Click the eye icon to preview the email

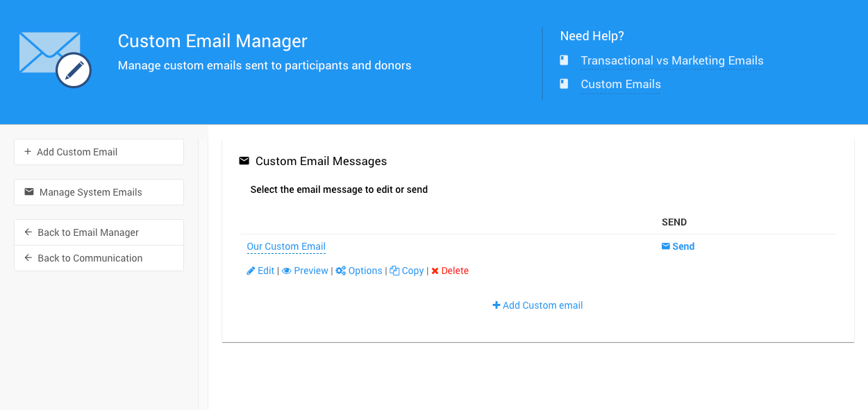(286, 271)
